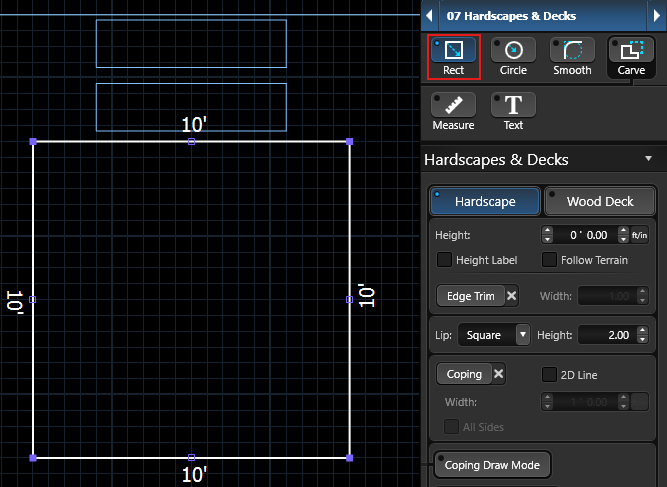This screenshot has width=667, height=487.
Task: Tick the 2D Line checkbox
Action: pos(549,374)
